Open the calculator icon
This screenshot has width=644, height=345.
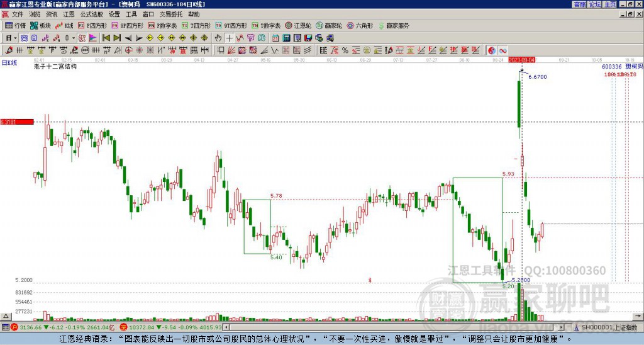(x=286, y=38)
